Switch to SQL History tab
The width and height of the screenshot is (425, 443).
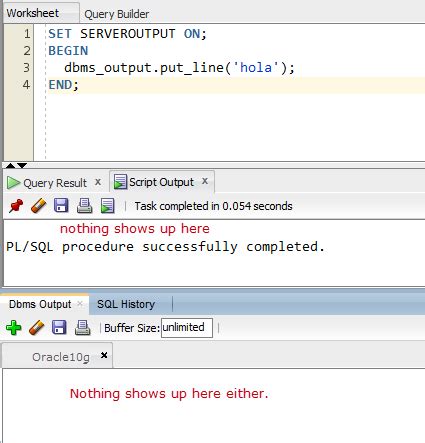[126, 304]
